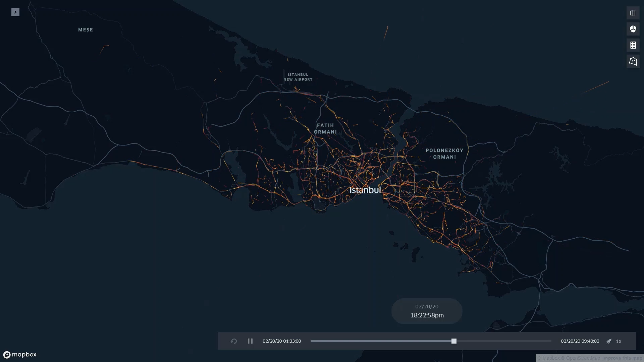Open the draw on map tool
Screen dimensions: 644x362
tap(633, 61)
